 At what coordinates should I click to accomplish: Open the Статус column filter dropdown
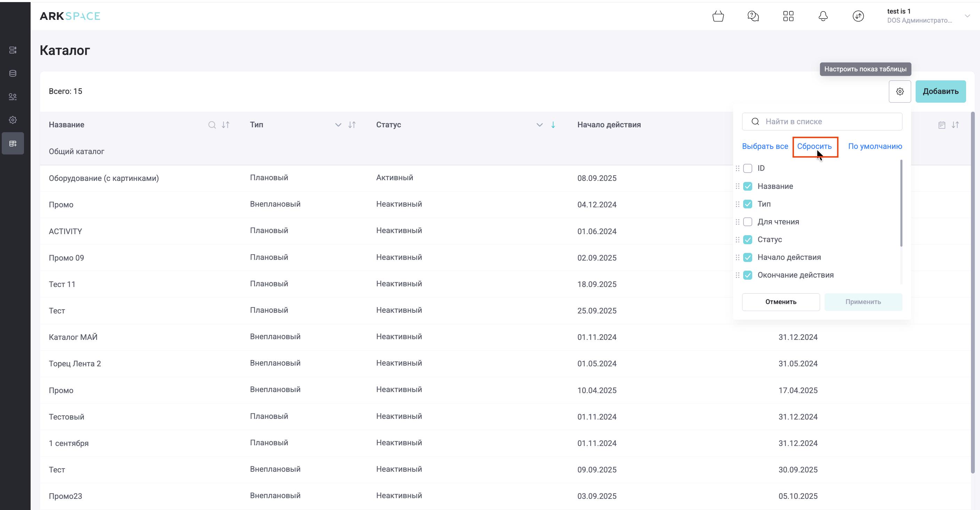pos(539,125)
